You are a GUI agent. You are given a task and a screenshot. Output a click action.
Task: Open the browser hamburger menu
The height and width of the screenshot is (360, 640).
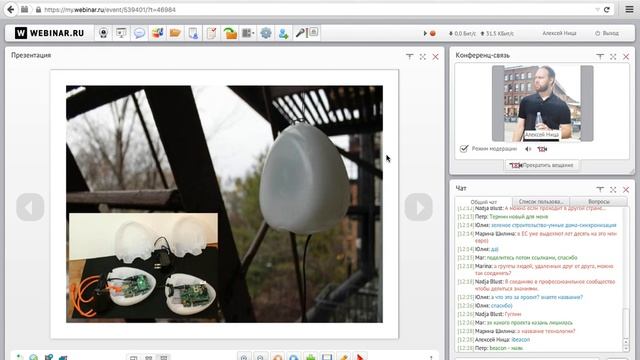coord(629,9)
